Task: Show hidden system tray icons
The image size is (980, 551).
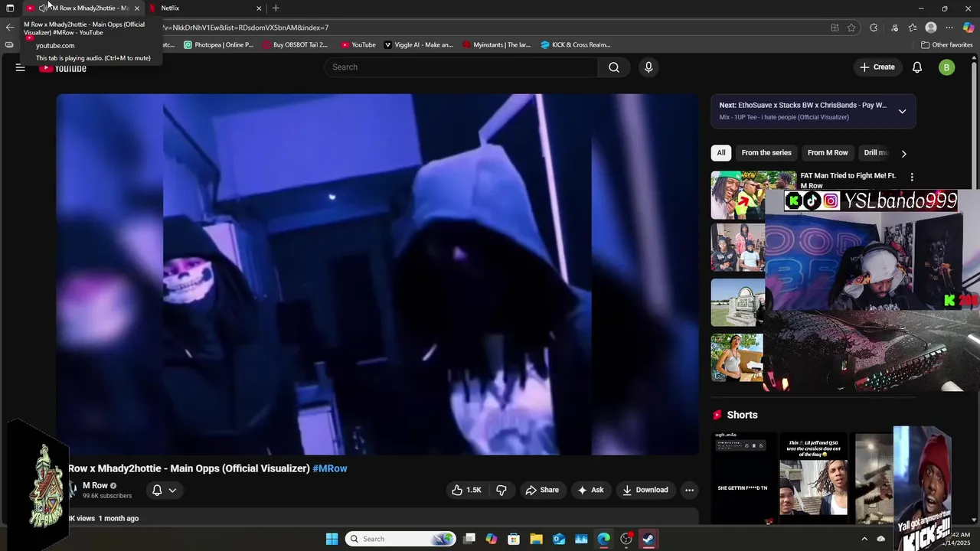Action: (x=864, y=539)
